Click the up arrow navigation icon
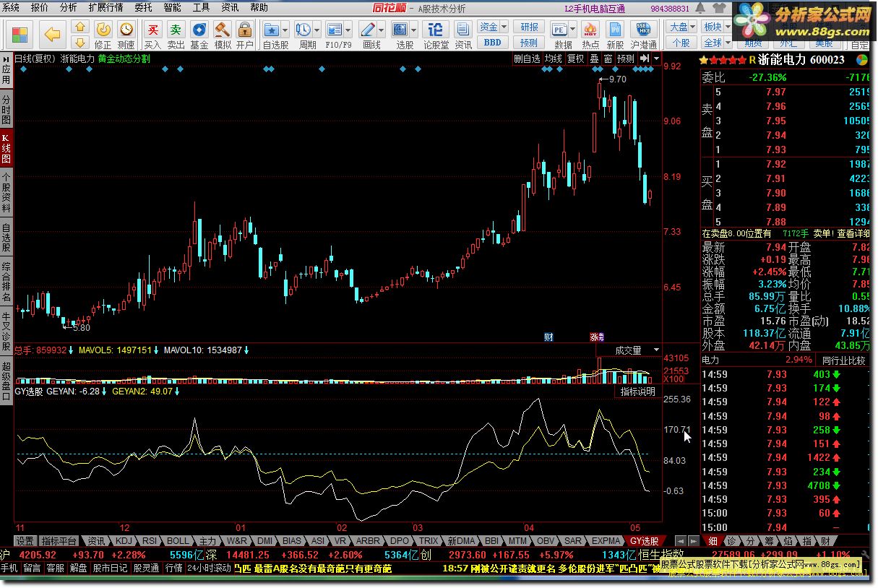878x588 pixels. [x=79, y=27]
